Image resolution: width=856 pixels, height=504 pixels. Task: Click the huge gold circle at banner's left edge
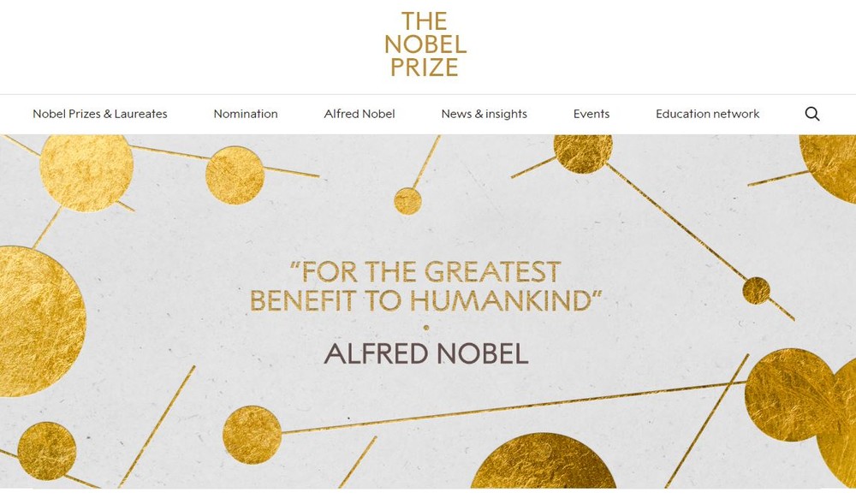pos(34,321)
